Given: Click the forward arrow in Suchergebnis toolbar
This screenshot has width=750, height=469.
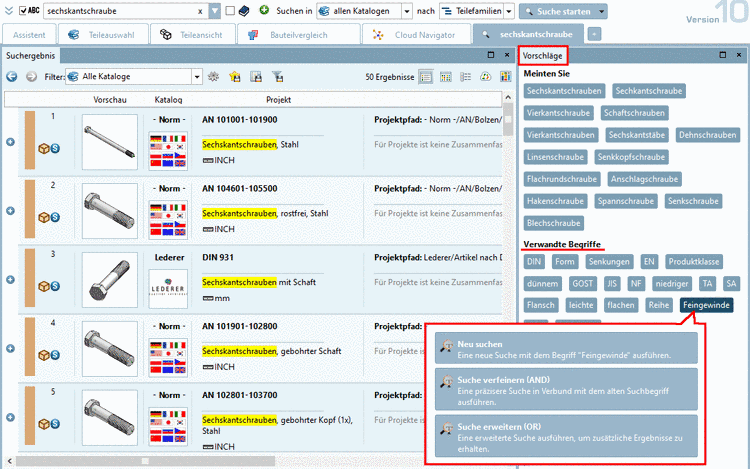Looking at the screenshot, I should 32,76.
